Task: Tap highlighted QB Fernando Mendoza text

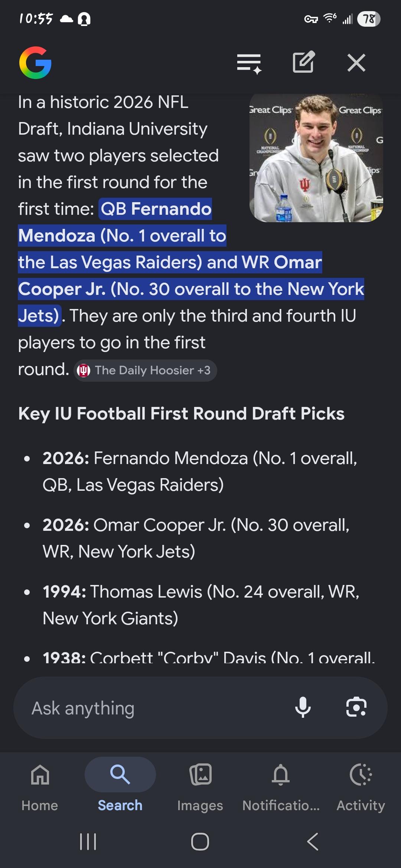Action: pyautogui.click(x=156, y=209)
